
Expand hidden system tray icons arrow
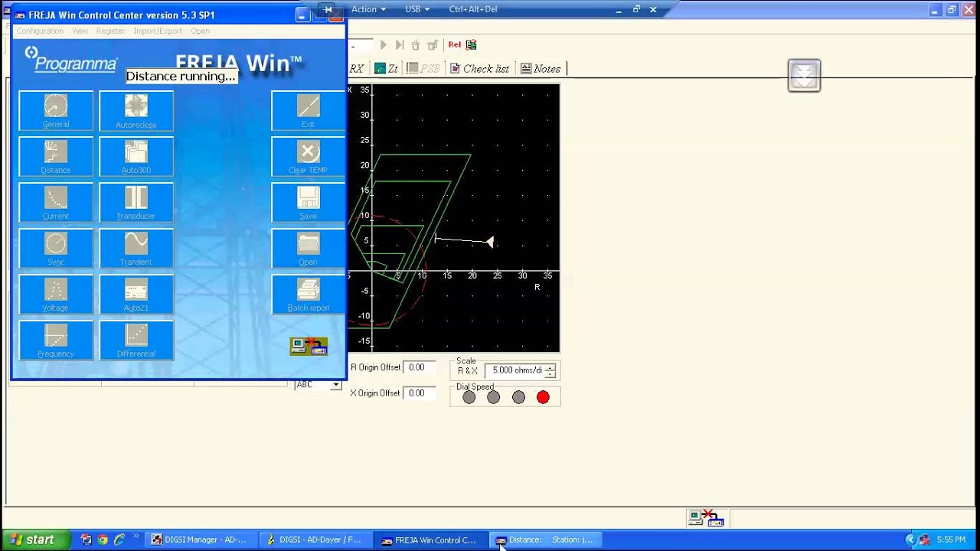tap(910, 540)
